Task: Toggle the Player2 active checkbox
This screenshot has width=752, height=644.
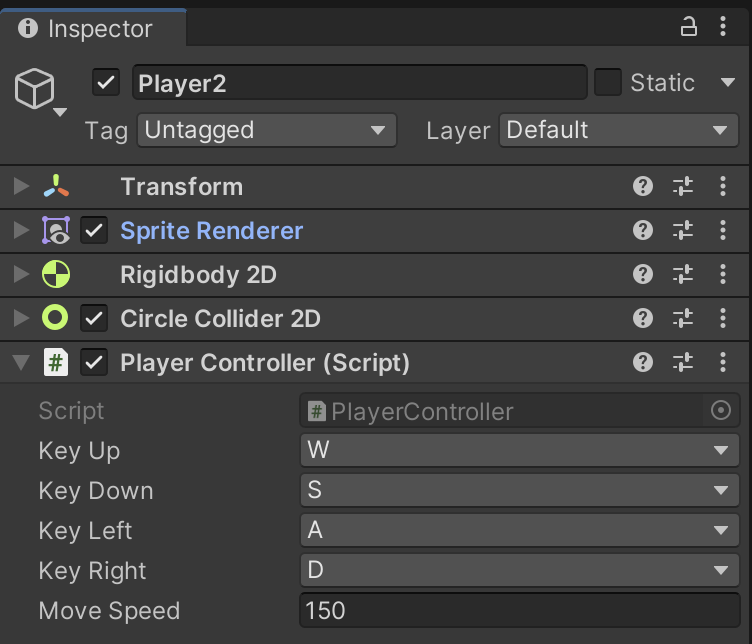Action: coord(106,83)
